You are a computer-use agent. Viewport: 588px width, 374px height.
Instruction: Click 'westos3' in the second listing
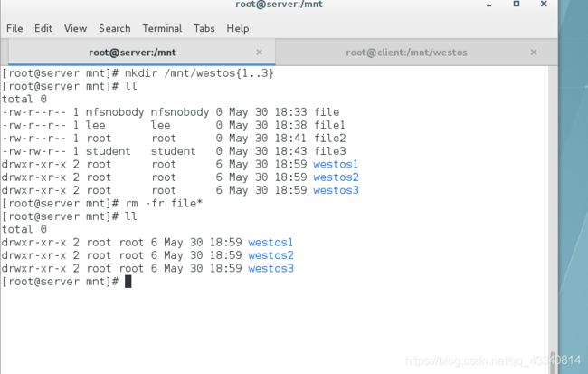coord(270,268)
